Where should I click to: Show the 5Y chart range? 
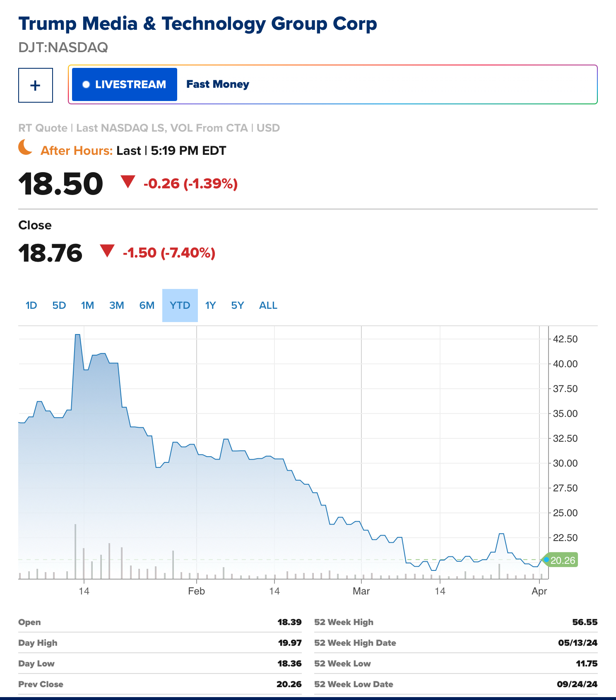coord(238,305)
